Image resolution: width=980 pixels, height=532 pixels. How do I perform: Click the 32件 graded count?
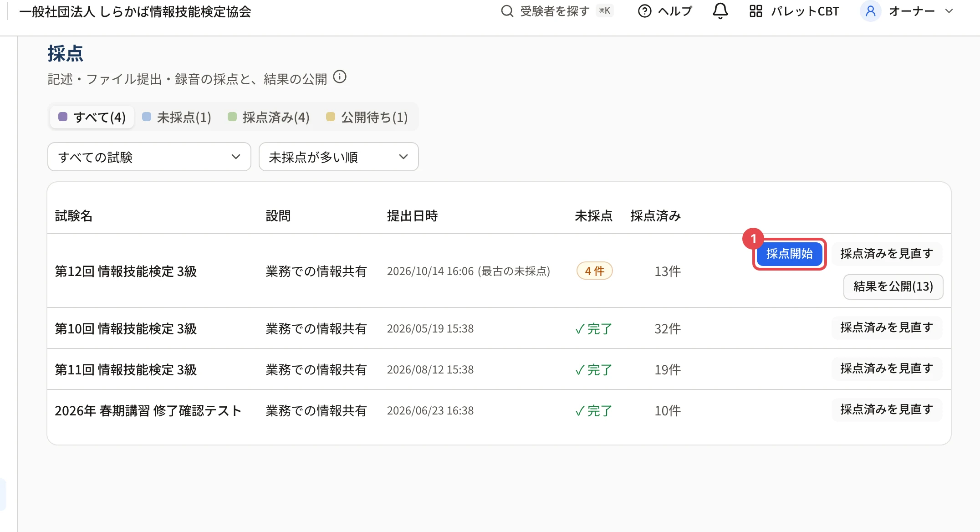[667, 329]
